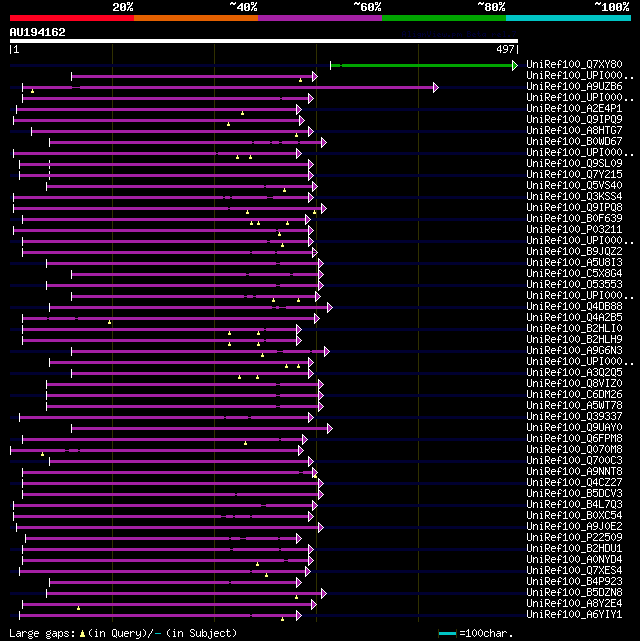Select the UniRef100_B2HDU1 label

pyautogui.click(x=574, y=549)
